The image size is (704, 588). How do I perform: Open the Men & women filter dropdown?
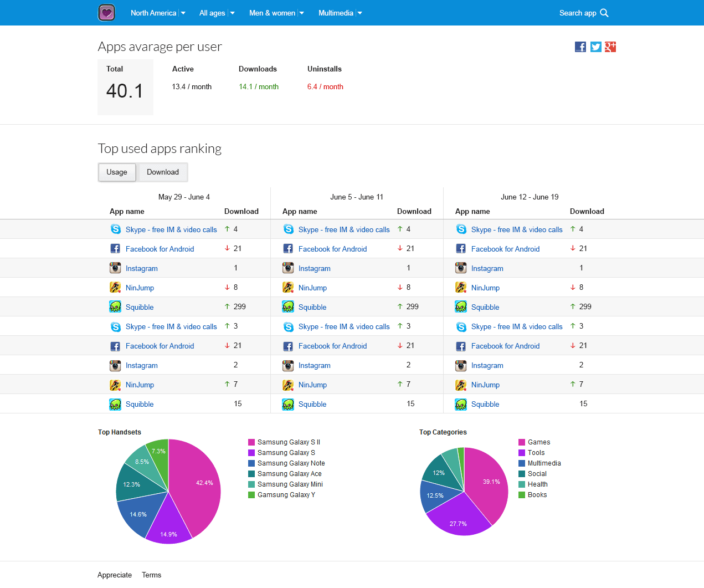[x=276, y=13]
